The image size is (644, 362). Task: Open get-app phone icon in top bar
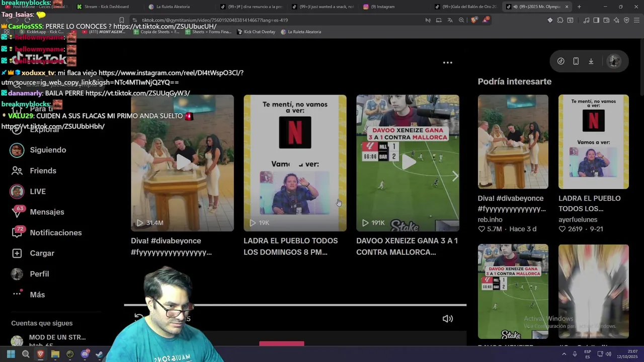click(x=576, y=61)
